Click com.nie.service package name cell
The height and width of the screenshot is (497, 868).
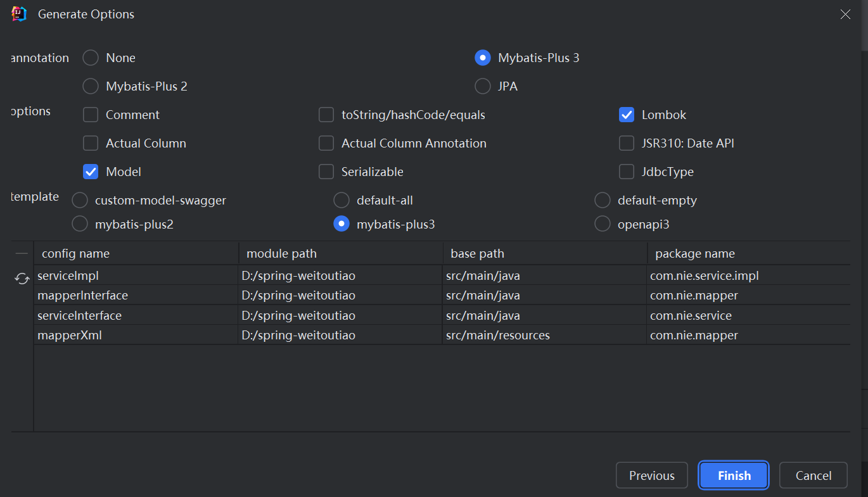tap(748, 315)
